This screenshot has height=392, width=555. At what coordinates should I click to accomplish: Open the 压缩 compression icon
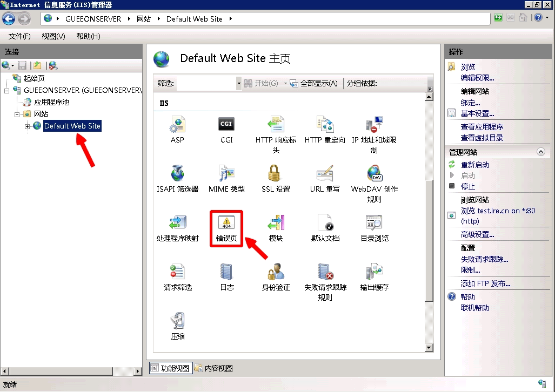[177, 321]
